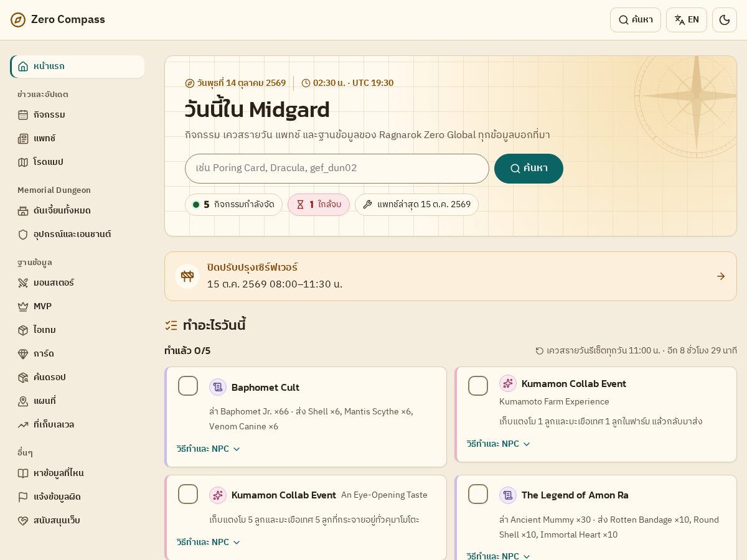Open แจ้งข้อมูลผิด flag icon
The height and width of the screenshot is (560, 747).
tap(23, 497)
